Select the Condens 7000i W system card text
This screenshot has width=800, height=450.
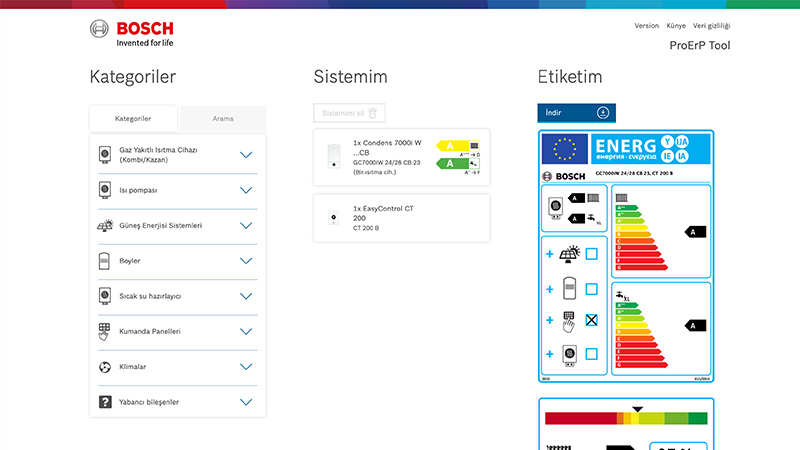(x=388, y=157)
